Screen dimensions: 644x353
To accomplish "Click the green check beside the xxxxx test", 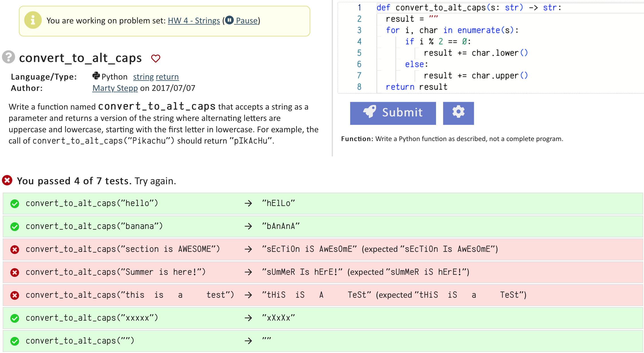I will 14,318.
